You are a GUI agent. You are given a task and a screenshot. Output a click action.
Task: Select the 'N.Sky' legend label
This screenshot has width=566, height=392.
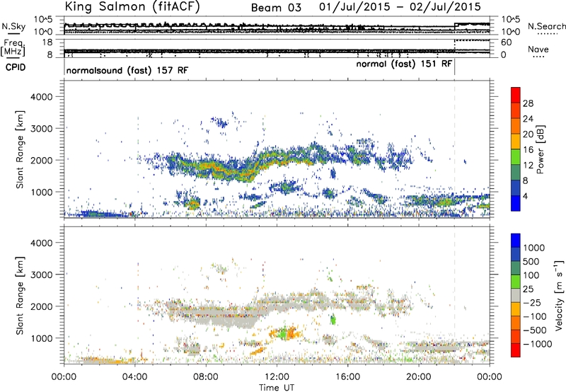click(13, 26)
